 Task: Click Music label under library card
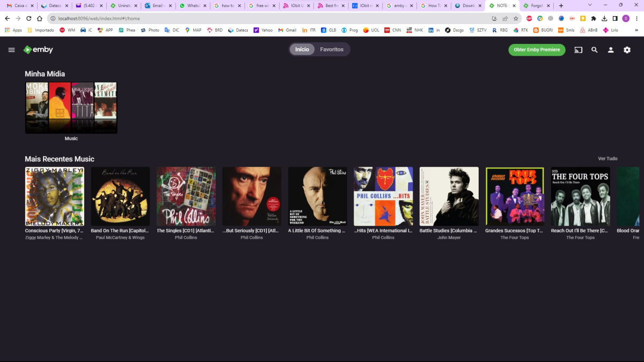[71, 138]
